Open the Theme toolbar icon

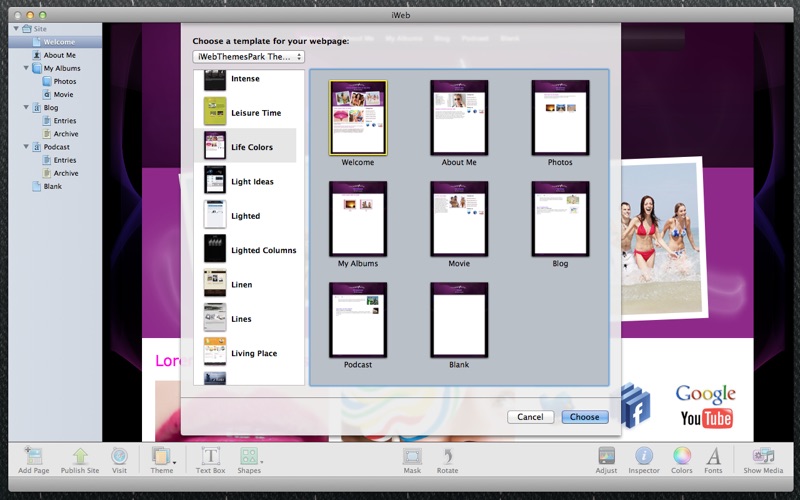(x=162, y=456)
